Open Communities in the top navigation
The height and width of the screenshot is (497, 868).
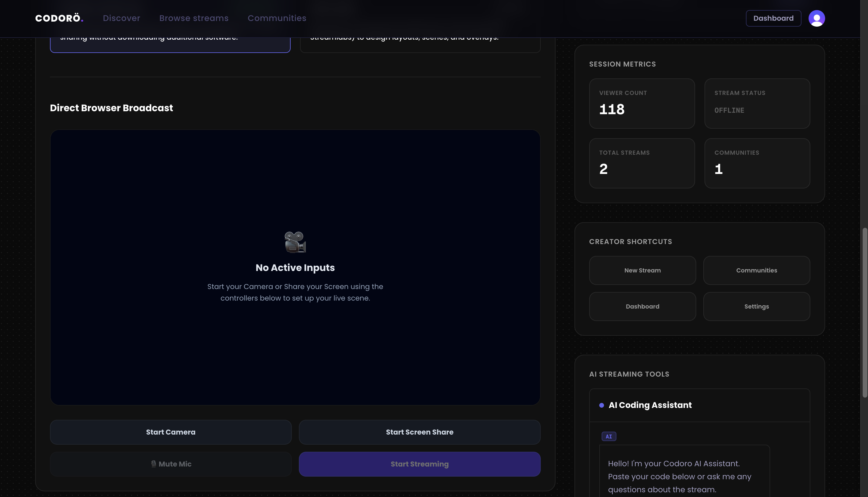tap(277, 18)
